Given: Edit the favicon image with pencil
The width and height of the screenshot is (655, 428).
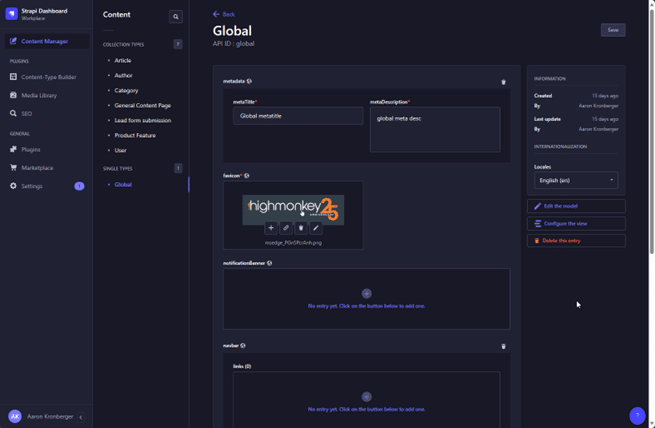Looking at the screenshot, I should coord(316,228).
